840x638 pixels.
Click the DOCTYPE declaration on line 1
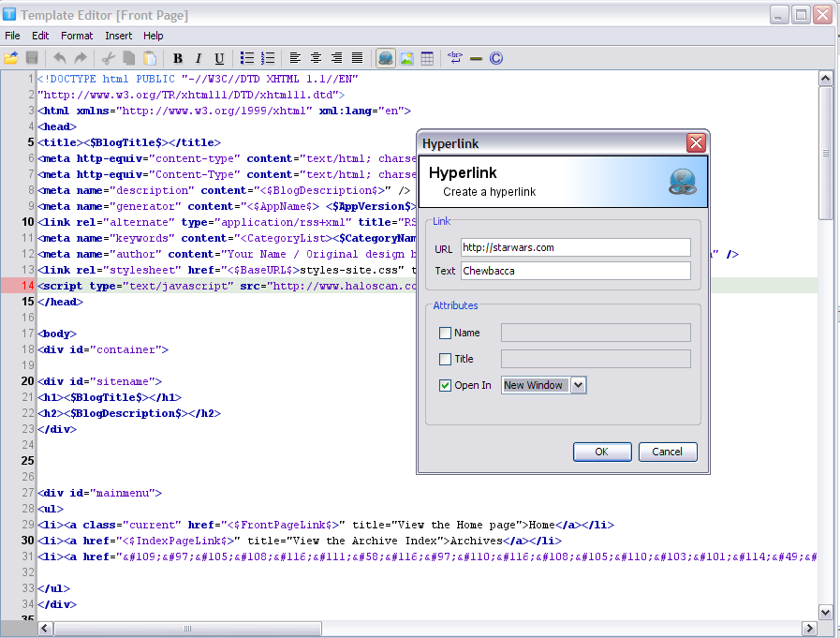(198, 79)
